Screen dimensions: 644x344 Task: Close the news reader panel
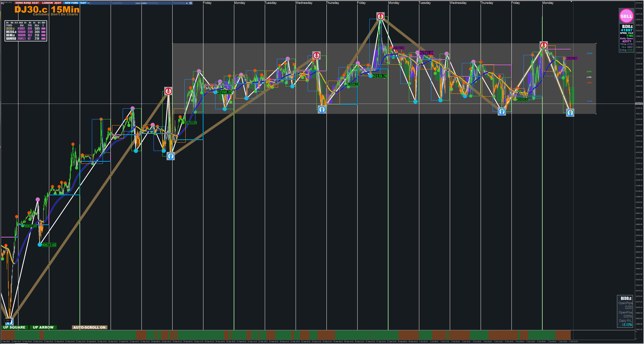pos(191,3)
